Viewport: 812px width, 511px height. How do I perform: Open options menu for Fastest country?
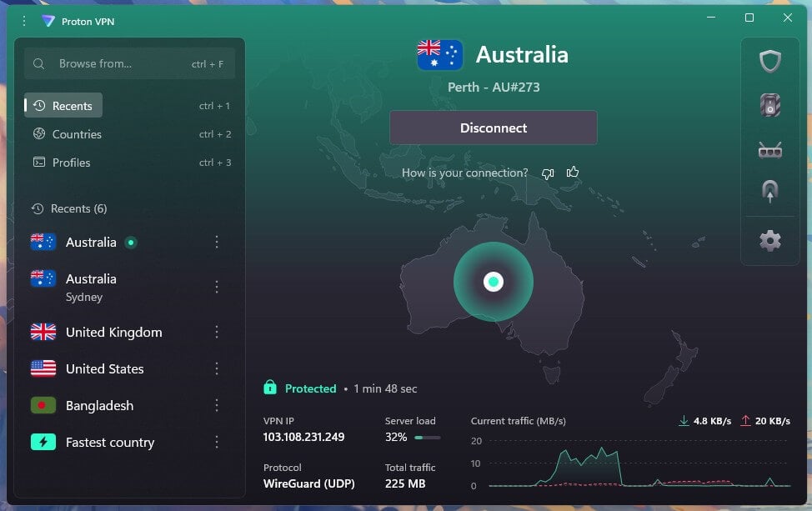pos(217,442)
